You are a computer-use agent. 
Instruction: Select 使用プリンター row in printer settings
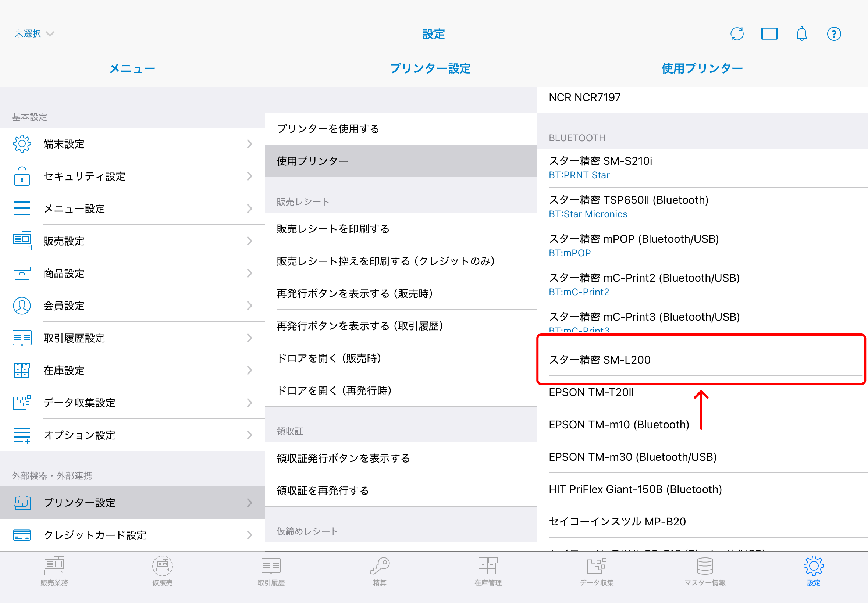tap(401, 161)
